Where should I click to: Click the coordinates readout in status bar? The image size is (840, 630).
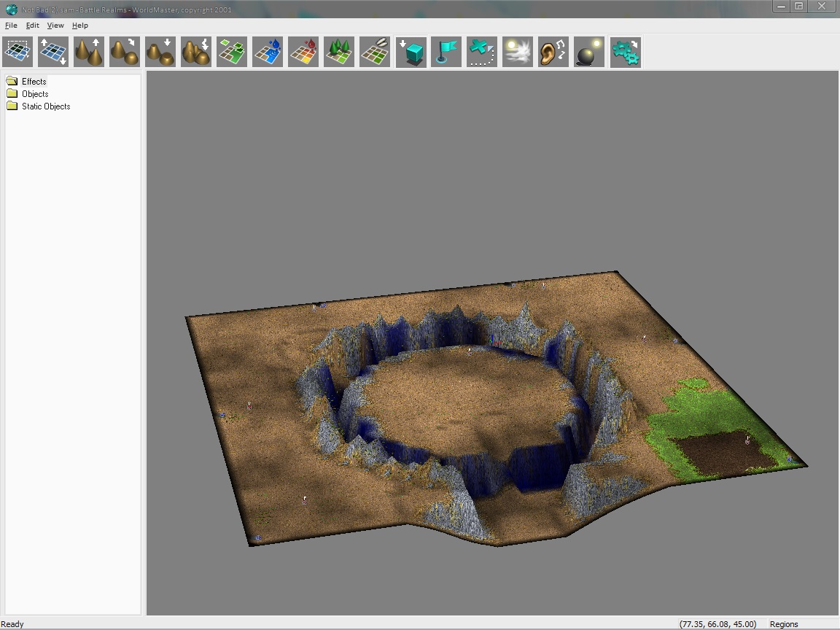pyautogui.click(x=717, y=624)
